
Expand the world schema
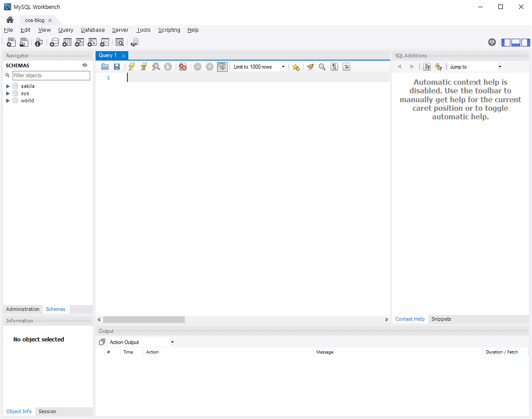(x=8, y=100)
